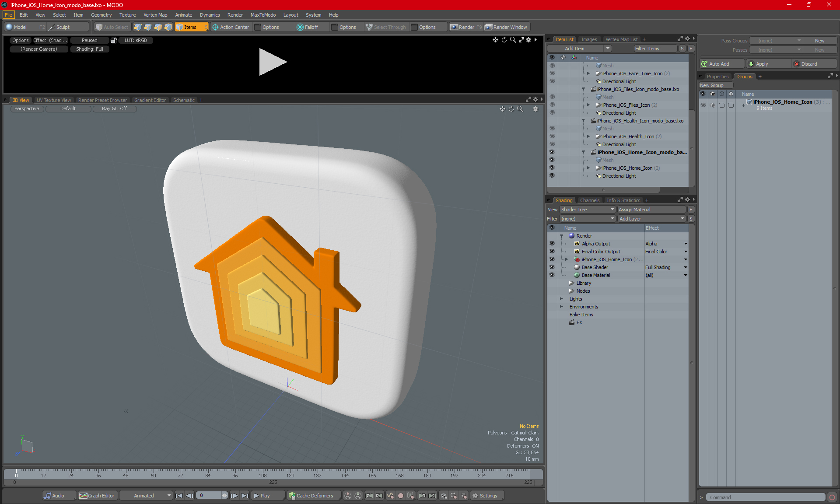Toggle visibility of Final Color Output layer
The width and height of the screenshot is (840, 504).
point(552,252)
